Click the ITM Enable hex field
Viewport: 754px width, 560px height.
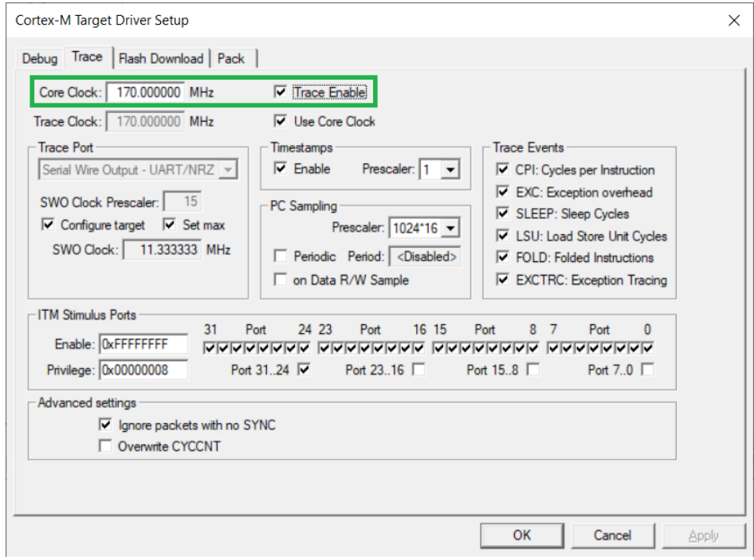coord(143,344)
